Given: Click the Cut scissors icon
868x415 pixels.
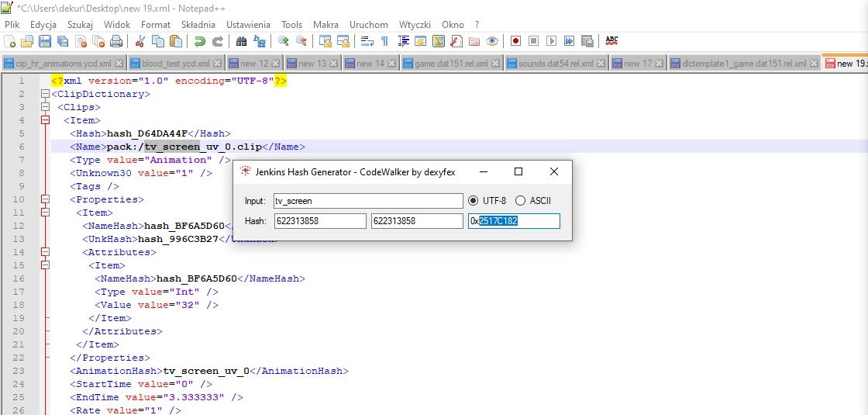Looking at the screenshot, I should [x=140, y=41].
